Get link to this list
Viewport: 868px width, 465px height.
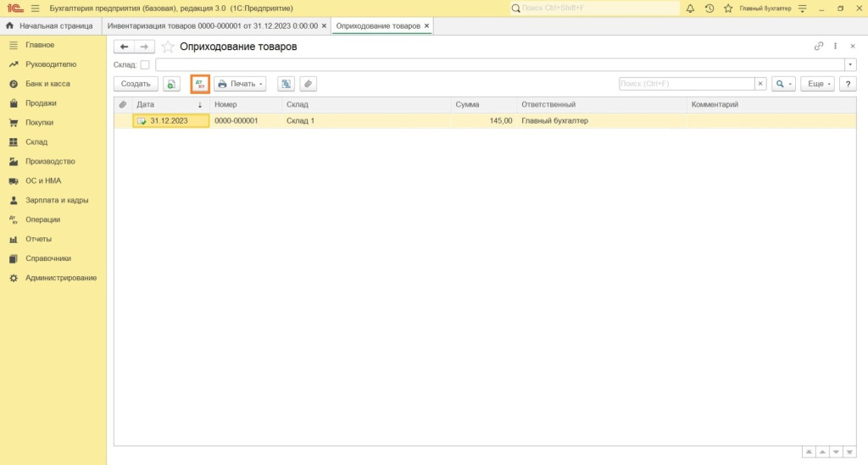click(x=819, y=47)
